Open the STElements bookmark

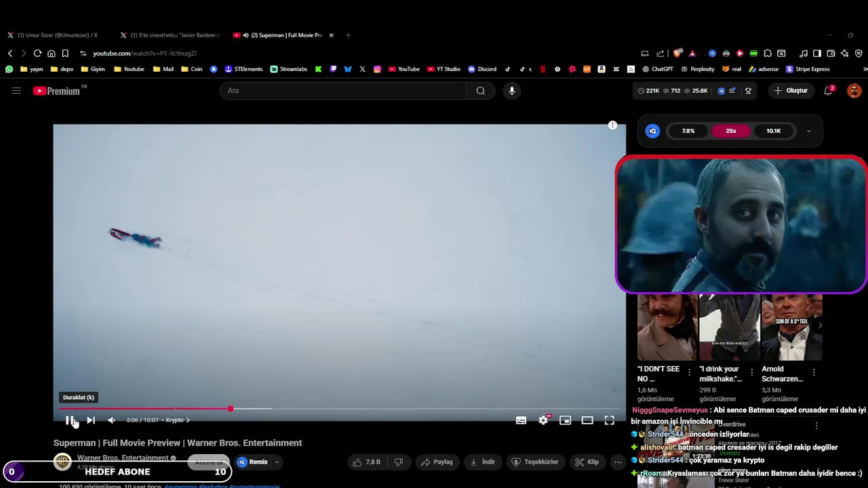[243, 69]
